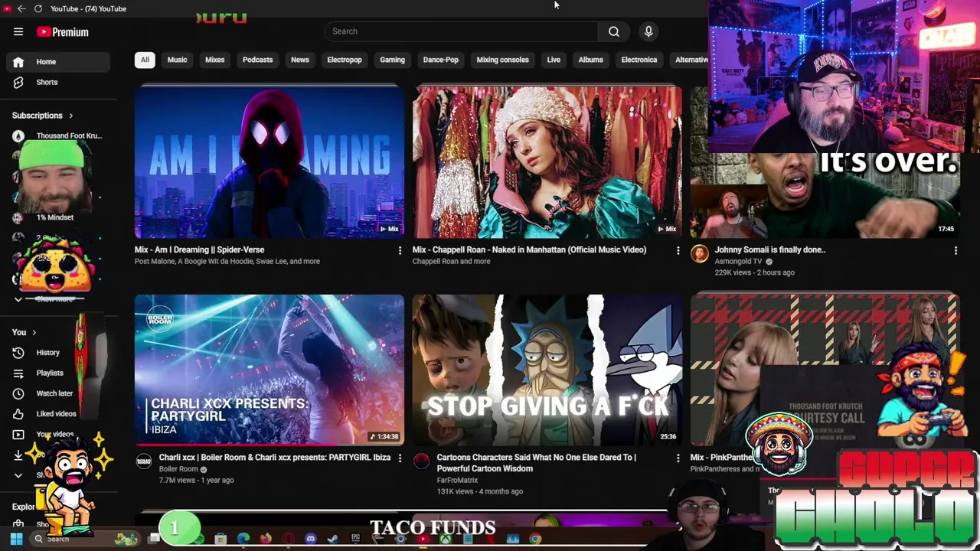Select the Electronica filter chip
The height and width of the screenshot is (551, 980).
tap(639, 60)
